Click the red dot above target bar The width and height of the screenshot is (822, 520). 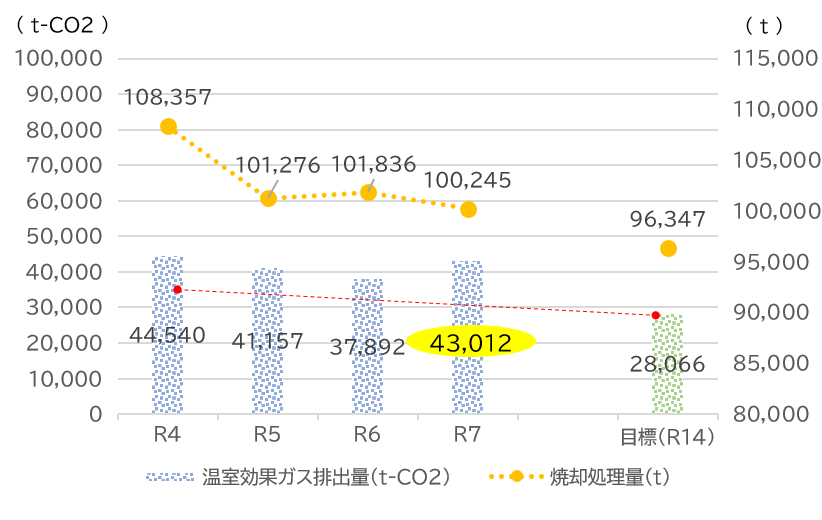(x=655, y=315)
